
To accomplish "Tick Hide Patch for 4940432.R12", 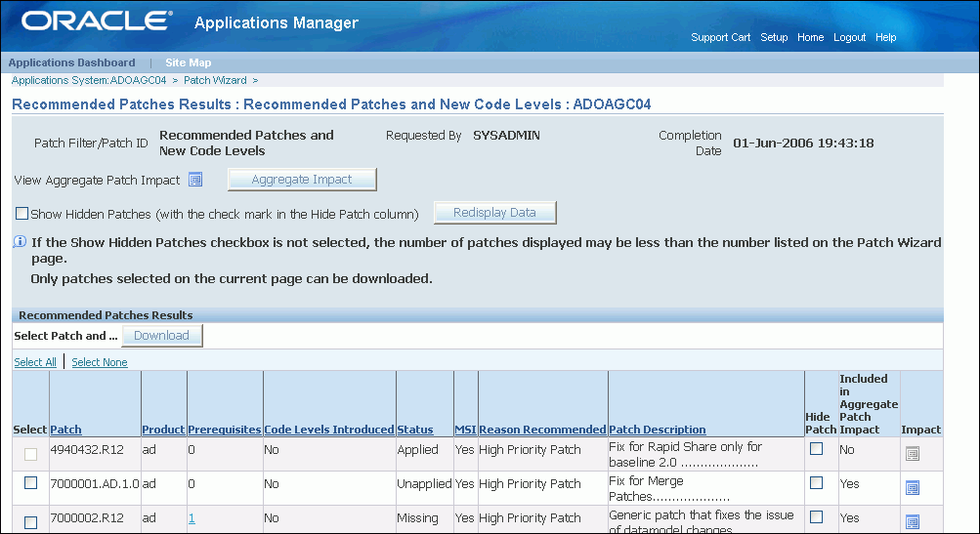I will [816, 448].
